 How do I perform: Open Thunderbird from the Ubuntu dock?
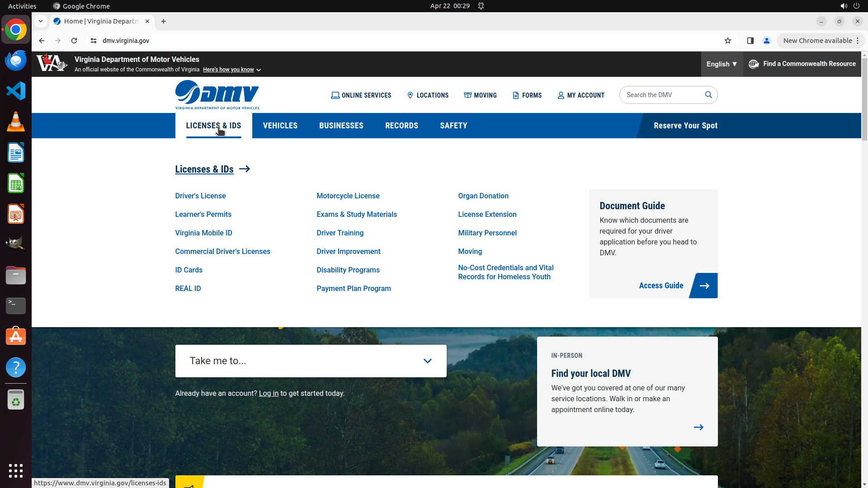[16, 61]
